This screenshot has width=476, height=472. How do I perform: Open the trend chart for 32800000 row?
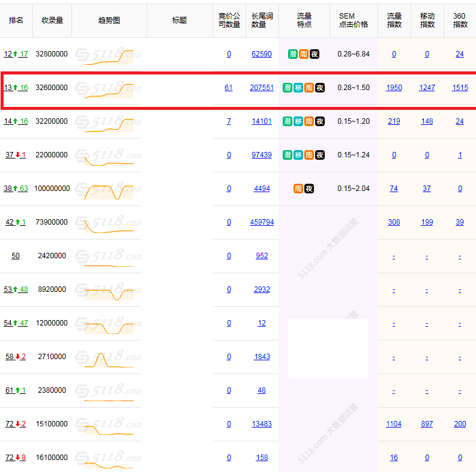click(109, 57)
